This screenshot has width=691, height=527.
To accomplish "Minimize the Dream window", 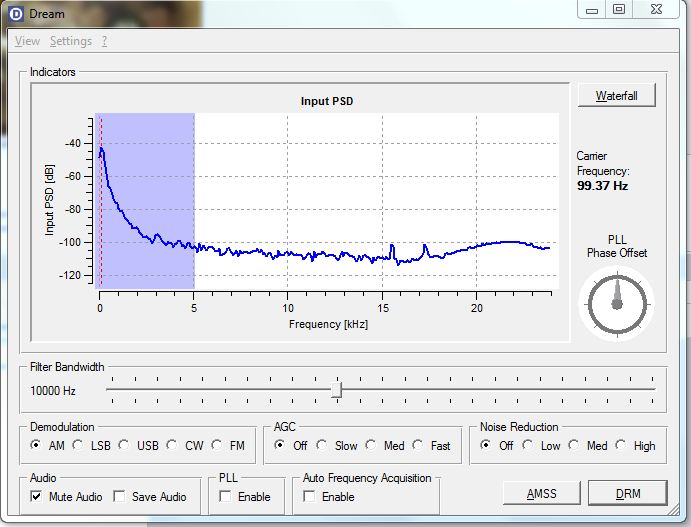I will point(592,10).
